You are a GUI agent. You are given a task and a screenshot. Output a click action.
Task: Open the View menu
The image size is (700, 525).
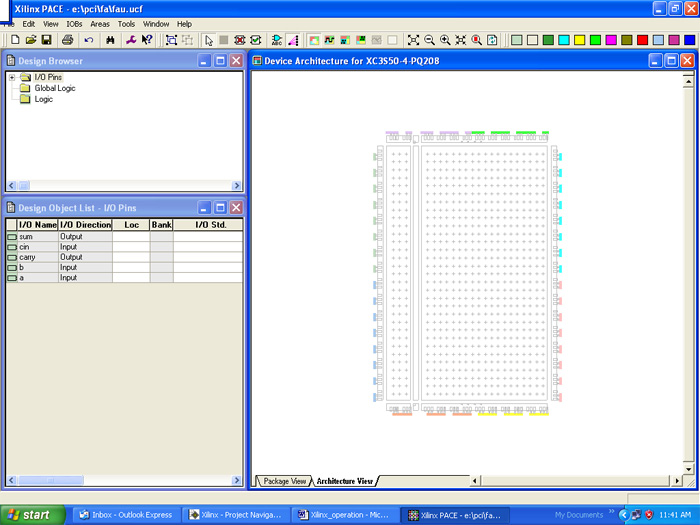50,24
